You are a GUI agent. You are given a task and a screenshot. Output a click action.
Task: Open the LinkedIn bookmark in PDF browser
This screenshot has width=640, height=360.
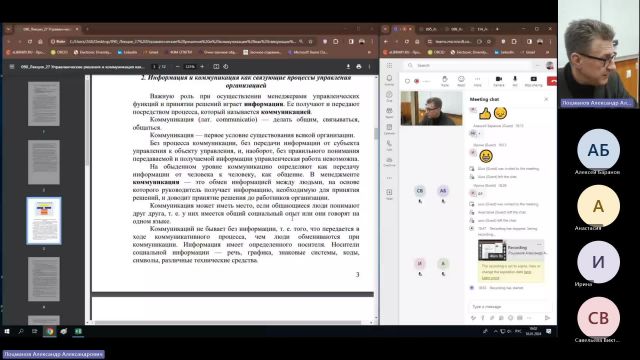tap(127, 52)
